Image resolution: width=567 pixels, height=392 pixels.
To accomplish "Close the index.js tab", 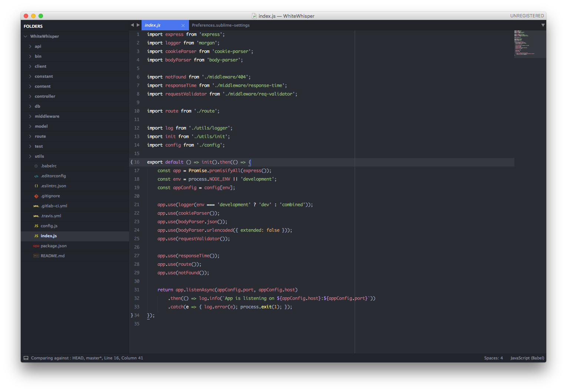I will tap(183, 26).
